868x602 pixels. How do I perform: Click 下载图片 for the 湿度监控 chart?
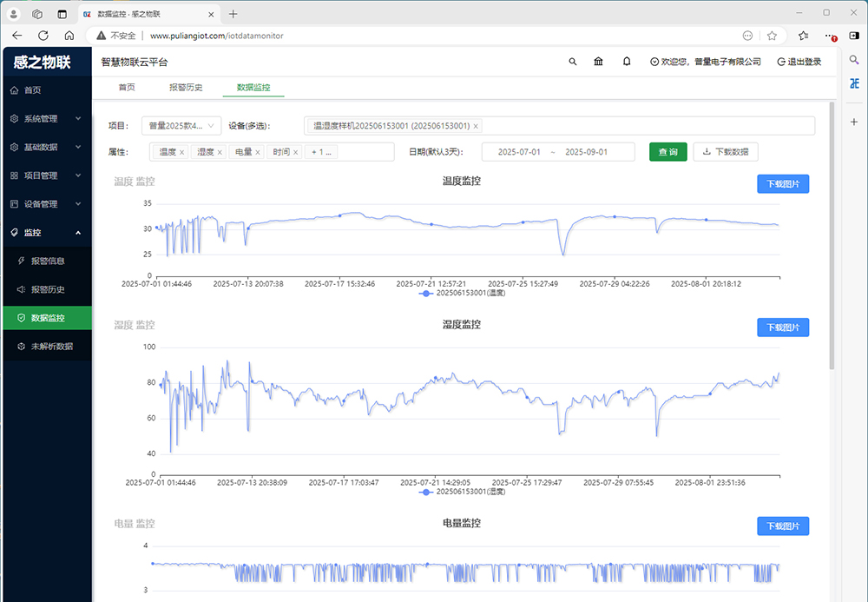coord(783,327)
